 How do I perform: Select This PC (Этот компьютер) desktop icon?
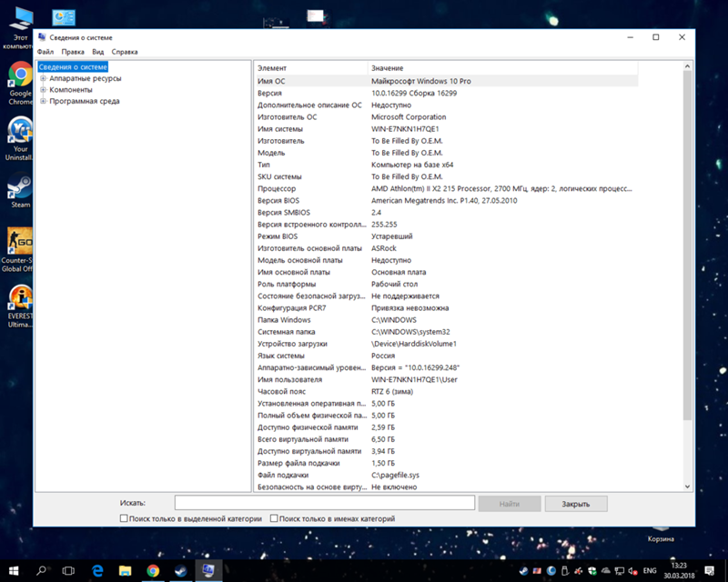18,28
